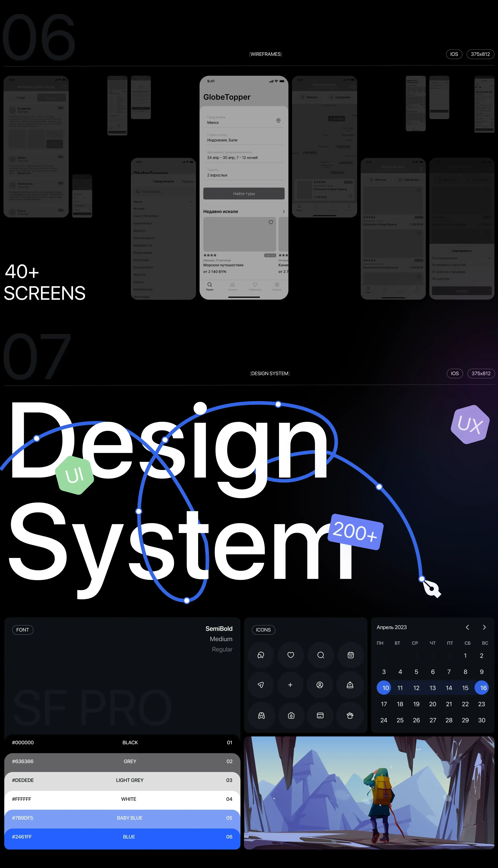Click the 4.6 (39) rating badge

click(270, 255)
